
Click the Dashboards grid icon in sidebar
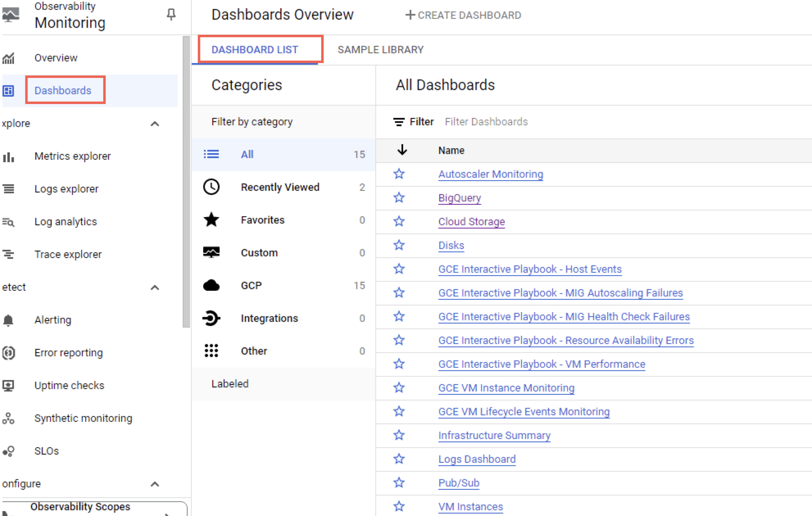tap(8, 91)
